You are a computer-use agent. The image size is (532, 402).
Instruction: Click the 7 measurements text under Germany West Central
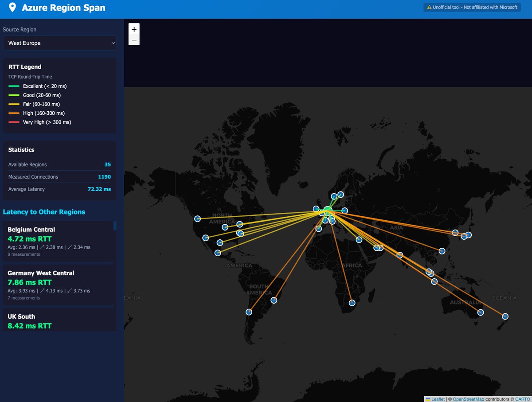tap(24, 298)
